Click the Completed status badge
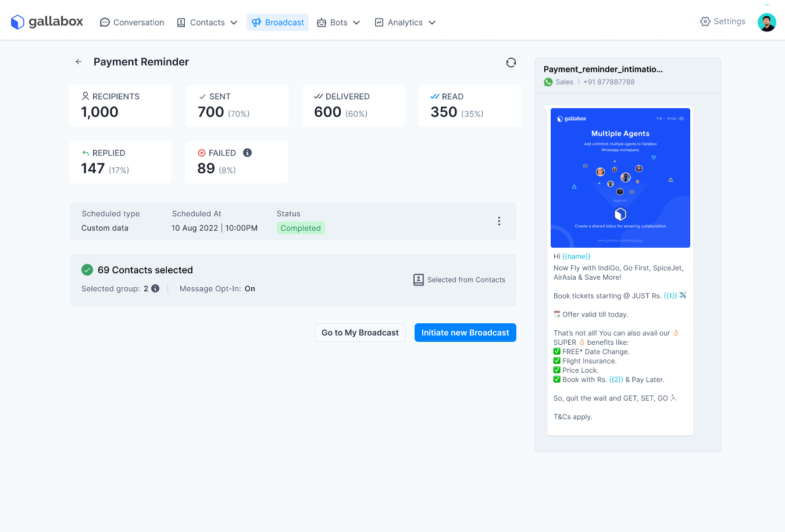Image resolution: width=785 pixels, height=532 pixels. pos(301,228)
